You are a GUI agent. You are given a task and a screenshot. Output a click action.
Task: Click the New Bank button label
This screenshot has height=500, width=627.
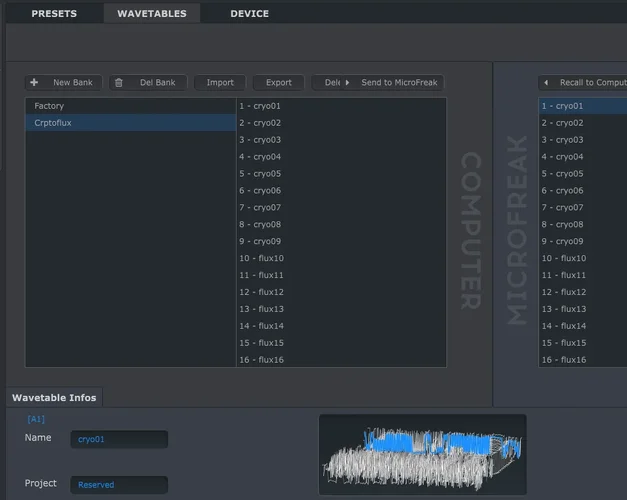point(73,82)
